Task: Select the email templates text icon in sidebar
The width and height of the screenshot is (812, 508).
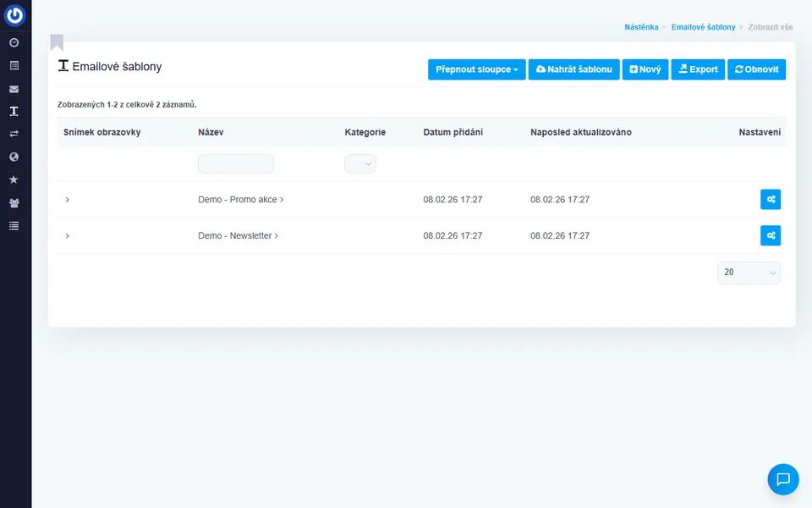Action: point(14,112)
